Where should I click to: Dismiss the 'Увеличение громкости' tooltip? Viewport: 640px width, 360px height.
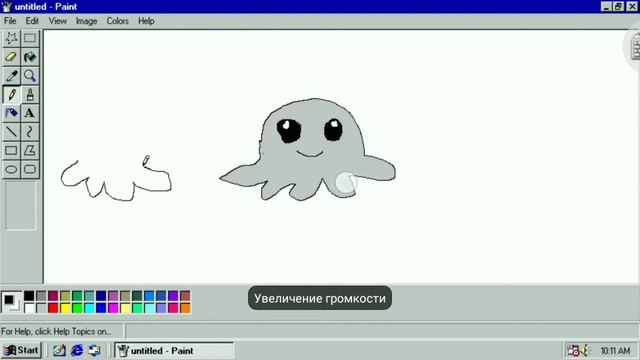click(320, 298)
